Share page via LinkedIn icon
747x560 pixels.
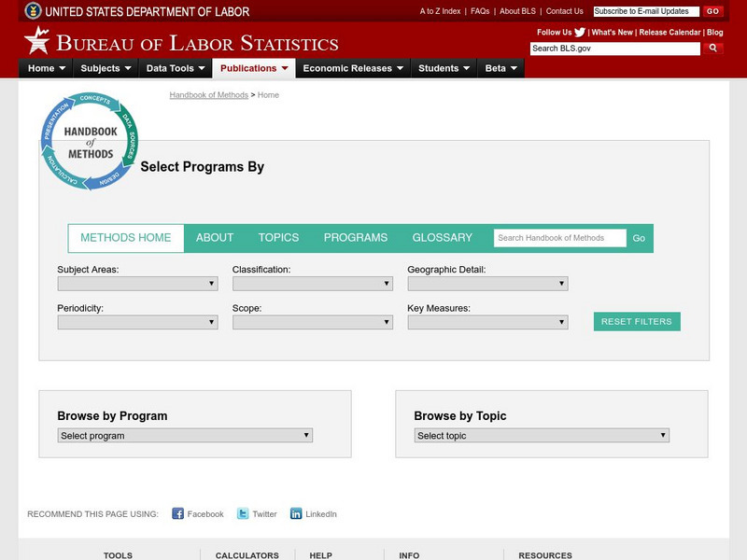(x=296, y=513)
